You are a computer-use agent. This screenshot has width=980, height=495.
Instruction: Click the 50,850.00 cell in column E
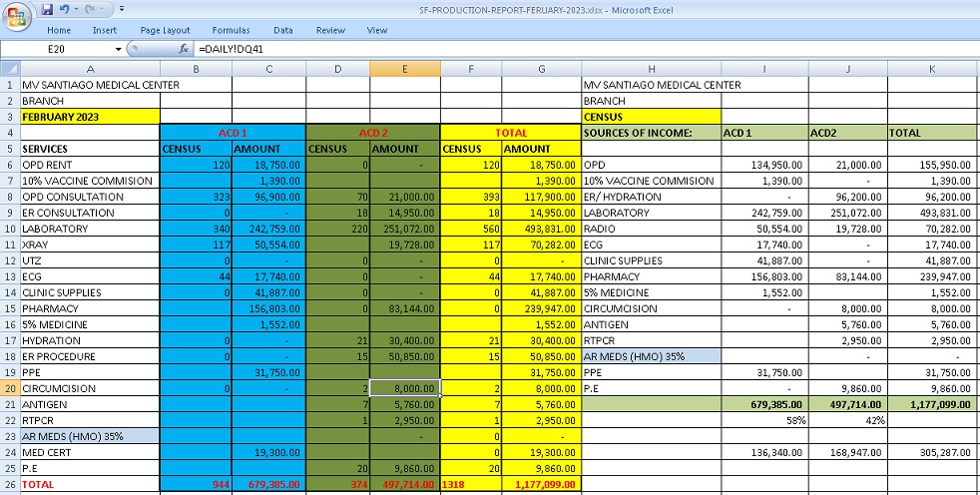click(405, 356)
